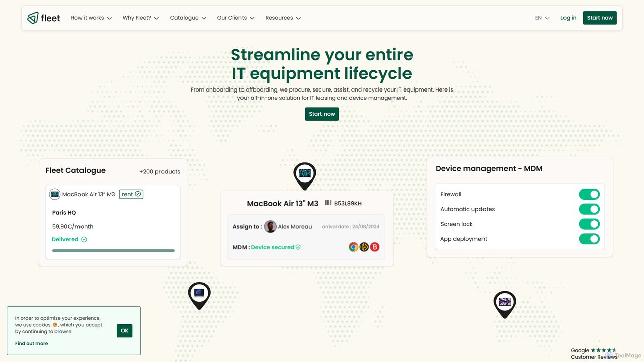
Task: Toggle the App deployment switch
Action: [x=589, y=239]
